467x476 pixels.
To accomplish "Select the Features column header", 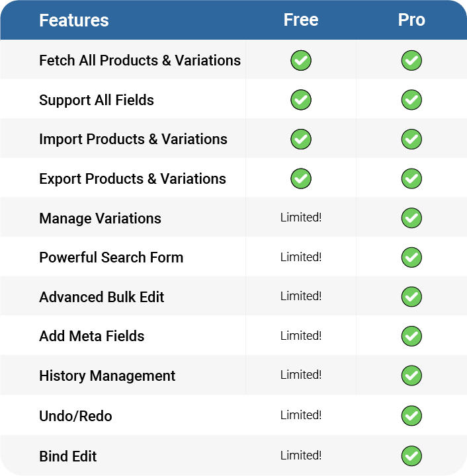I will 74,20.
